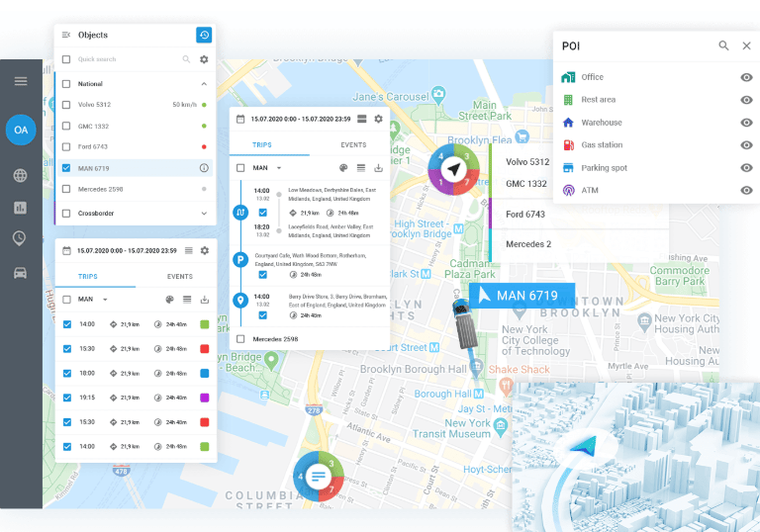Hide Gas station POIs with the eye icon
Image resolution: width=760 pixels, height=532 pixels.
tap(746, 145)
